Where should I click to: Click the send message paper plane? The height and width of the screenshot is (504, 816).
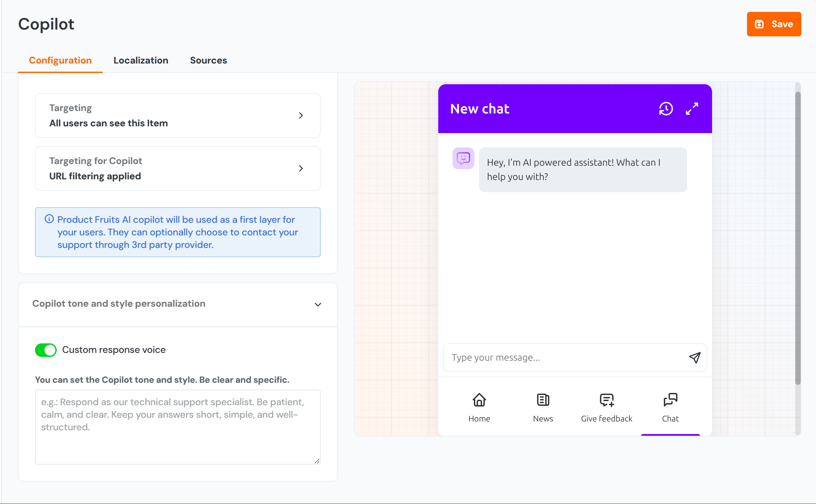(695, 357)
